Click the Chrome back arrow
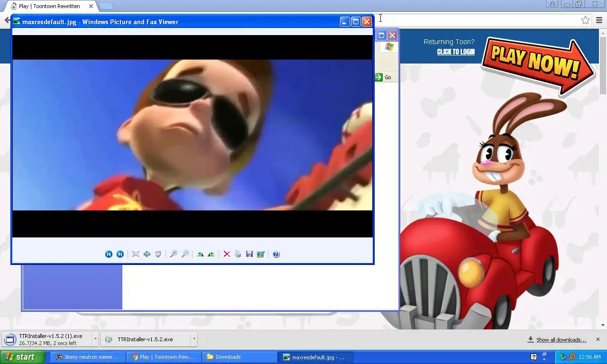Image resolution: width=607 pixels, height=364 pixels. (x=7, y=20)
